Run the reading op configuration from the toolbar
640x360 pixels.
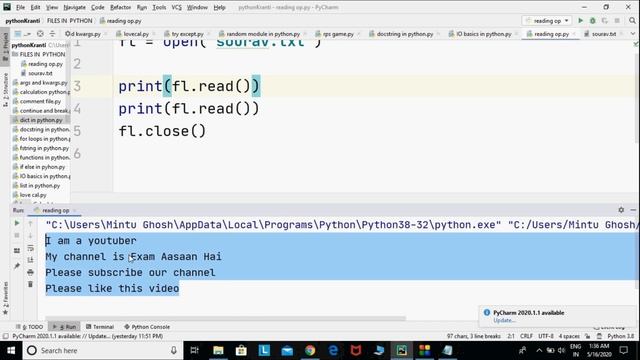[x=580, y=20]
